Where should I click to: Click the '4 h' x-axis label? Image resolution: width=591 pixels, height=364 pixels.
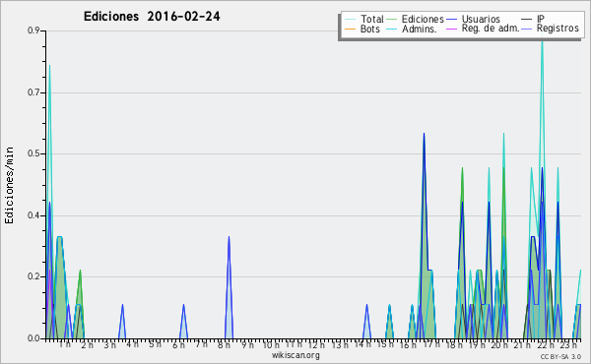pyautogui.click(x=132, y=344)
